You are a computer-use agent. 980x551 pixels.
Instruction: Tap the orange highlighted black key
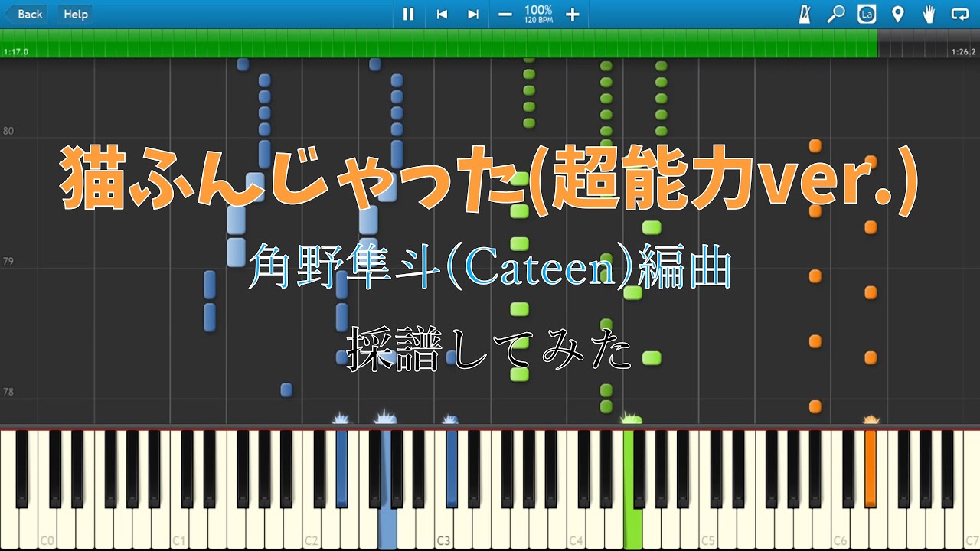[871, 468]
